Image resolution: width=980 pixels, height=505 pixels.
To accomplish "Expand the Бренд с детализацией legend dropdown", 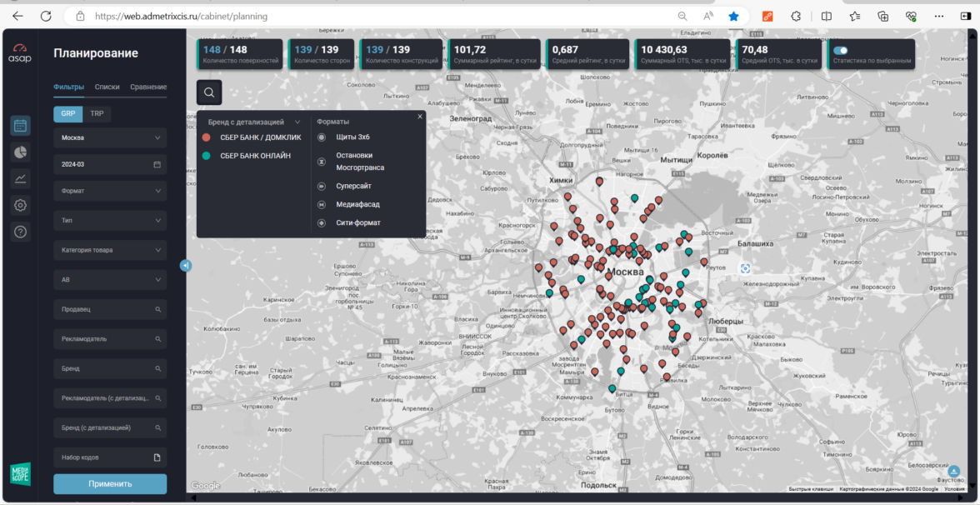I will pos(297,122).
